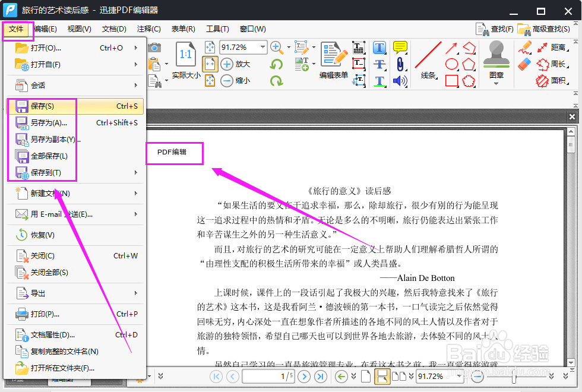Expand the 保存到(T) submenu
This screenshot has height=392, width=582.
click(75, 173)
